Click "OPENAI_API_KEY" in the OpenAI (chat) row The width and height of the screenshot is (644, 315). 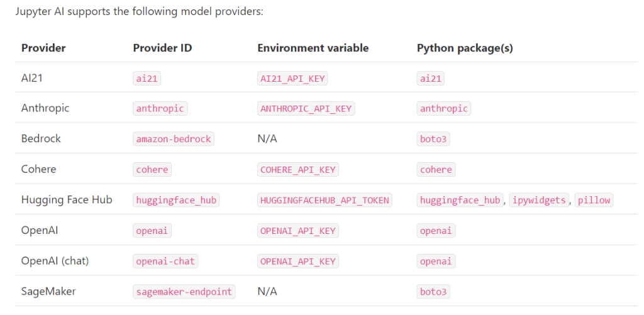(x=297, y=261)
